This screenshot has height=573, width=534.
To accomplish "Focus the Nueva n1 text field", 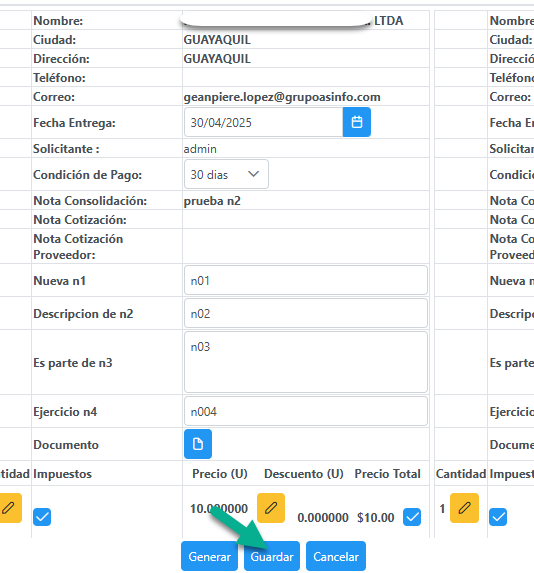I will pos(306,280).
